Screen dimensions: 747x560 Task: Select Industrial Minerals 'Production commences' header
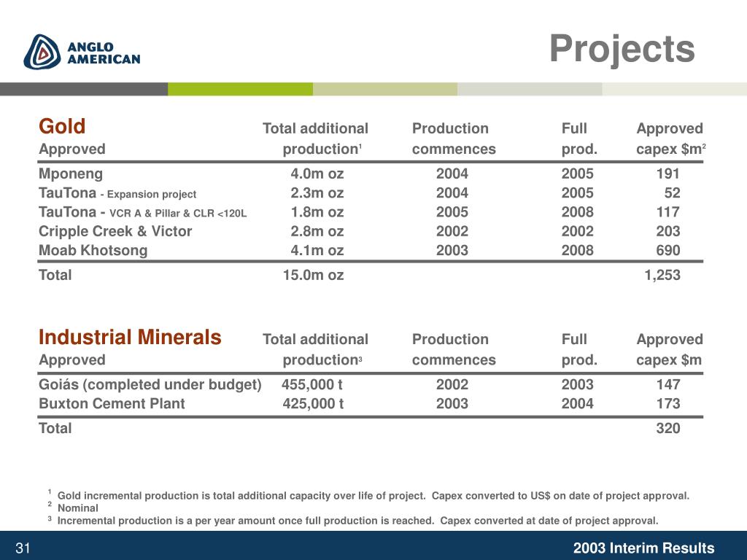(x=454, y=349)
